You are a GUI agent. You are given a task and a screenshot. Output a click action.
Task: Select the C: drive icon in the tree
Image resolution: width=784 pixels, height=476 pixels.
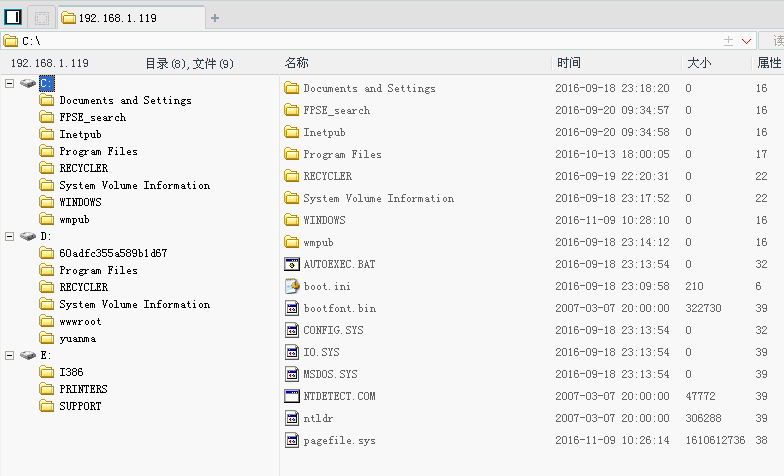click(x=28, y=83)
